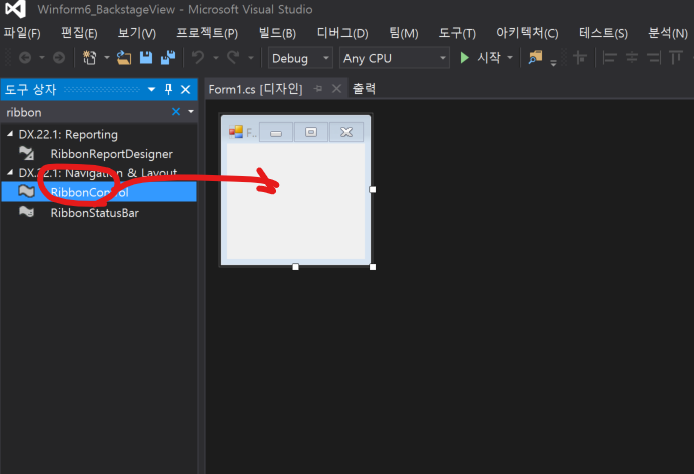The width and height of the screenshot is (694, 474).
Task: Click the RibbonStatusBar item icon
Action: [x=27, y=212]
